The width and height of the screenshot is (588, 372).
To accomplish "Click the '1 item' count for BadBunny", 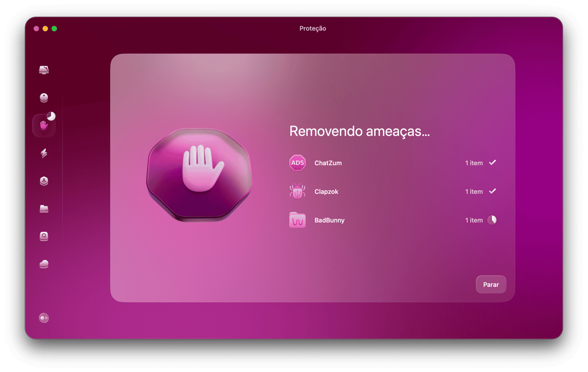I will (474, 220).
